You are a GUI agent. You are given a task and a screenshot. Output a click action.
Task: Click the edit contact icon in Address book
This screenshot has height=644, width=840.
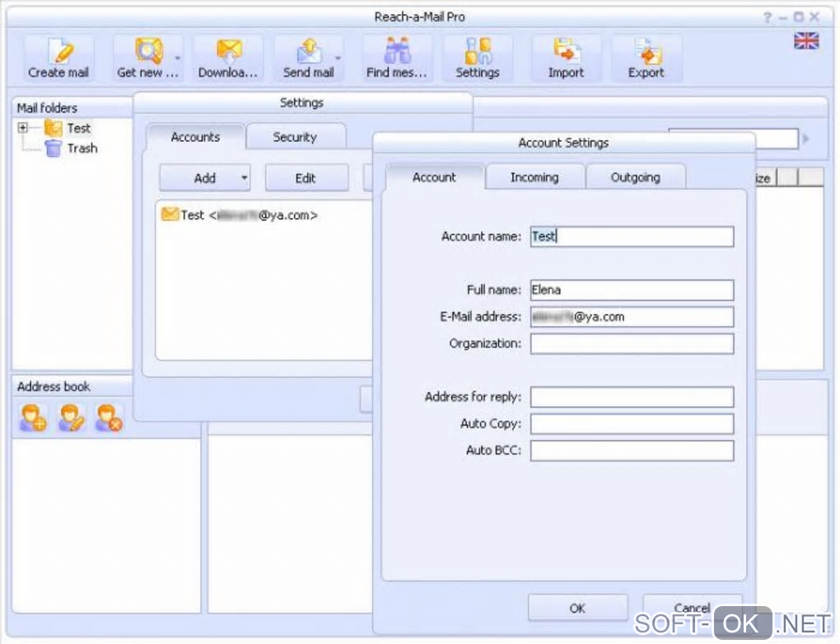coord(72,418)
